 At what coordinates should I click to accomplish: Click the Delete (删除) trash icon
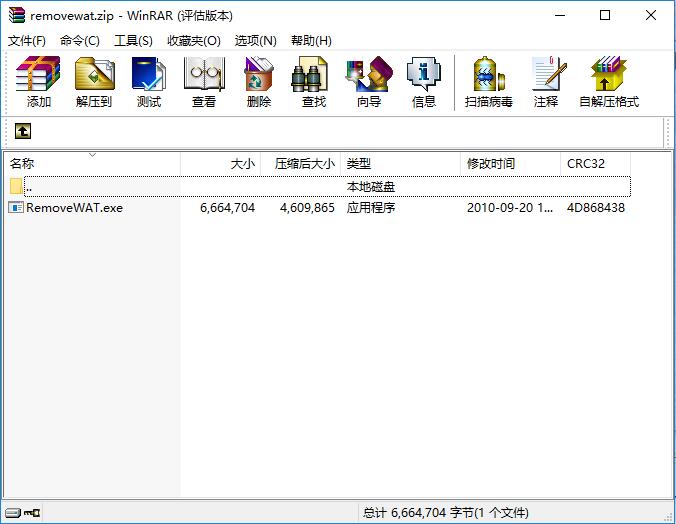click(259, 82)
